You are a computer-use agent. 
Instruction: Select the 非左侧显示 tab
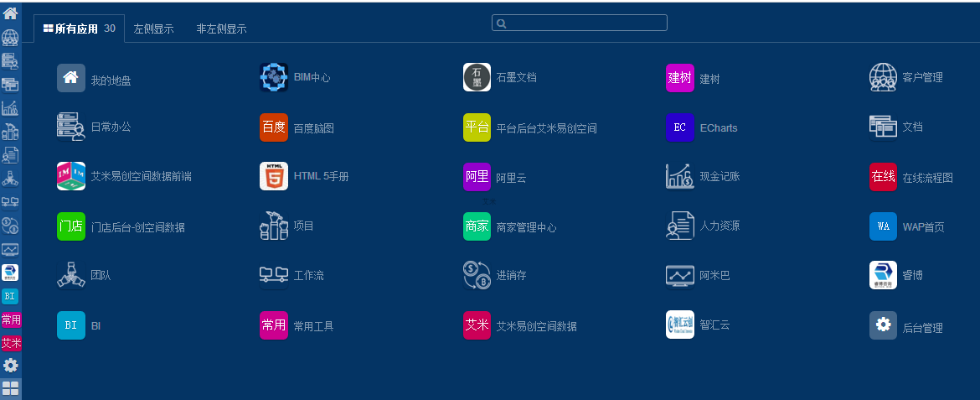point(221,29)
